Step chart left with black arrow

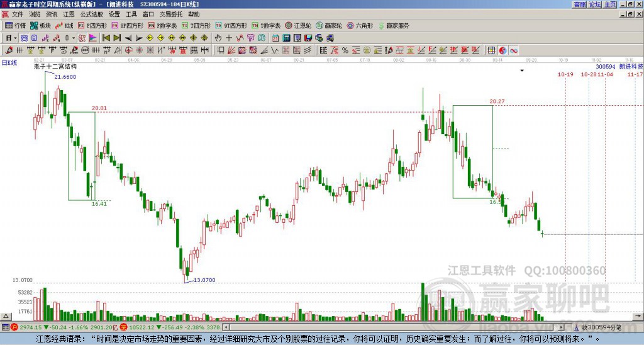128,38
